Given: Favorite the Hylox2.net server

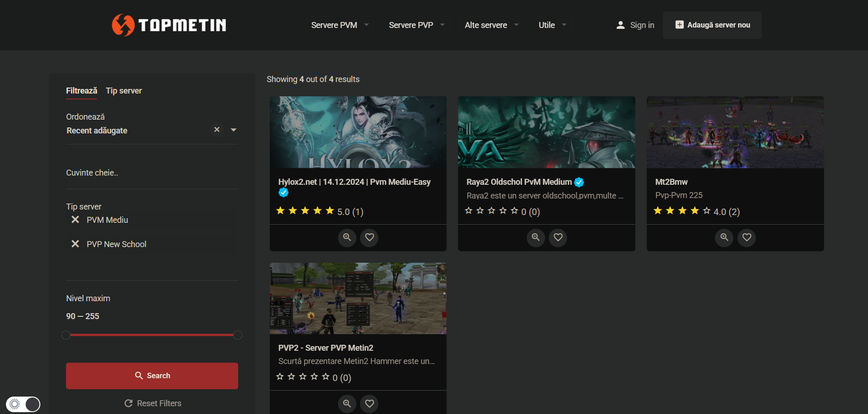Looking at the screenshot, I should point(369,237).
